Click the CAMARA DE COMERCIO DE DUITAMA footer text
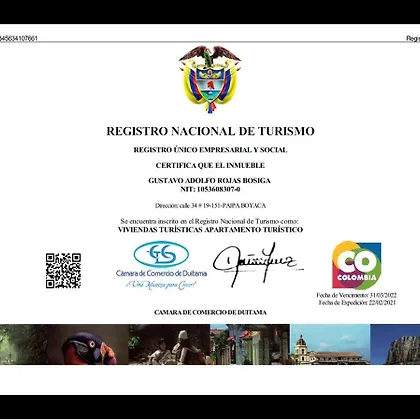This screenshot has height=420, width=420. [210, 313]
